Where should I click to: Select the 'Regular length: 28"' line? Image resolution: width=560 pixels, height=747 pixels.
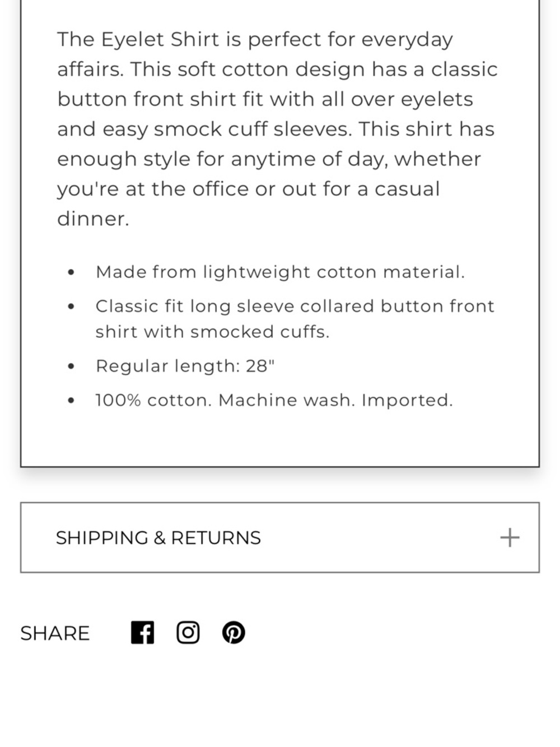coord(185,366)
